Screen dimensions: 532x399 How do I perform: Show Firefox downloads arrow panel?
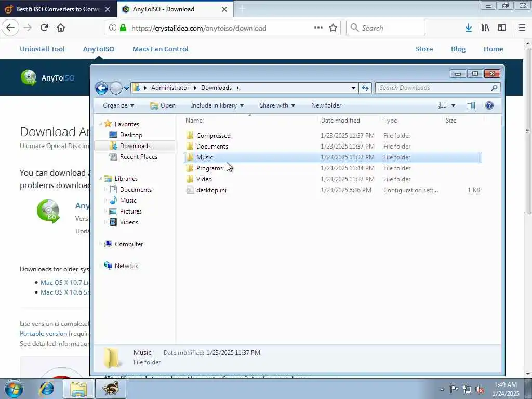469,28
